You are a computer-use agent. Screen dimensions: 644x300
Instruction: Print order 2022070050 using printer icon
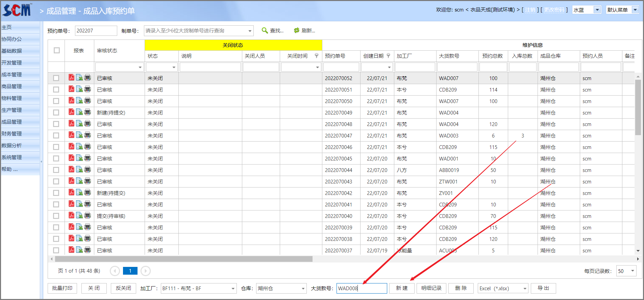88,101
